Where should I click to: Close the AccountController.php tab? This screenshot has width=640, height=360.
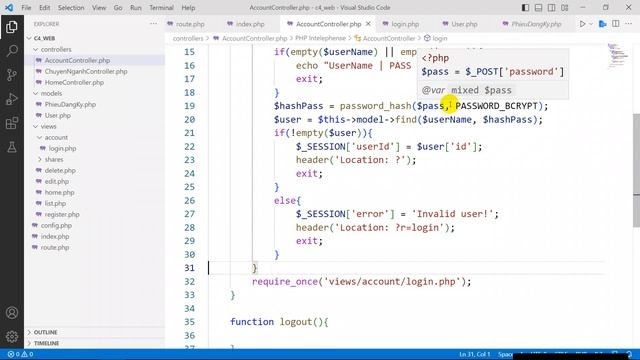(x=368, y=24)
